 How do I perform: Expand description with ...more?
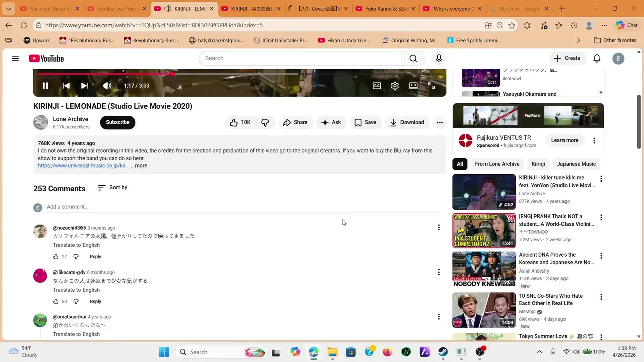click(139, 166)
